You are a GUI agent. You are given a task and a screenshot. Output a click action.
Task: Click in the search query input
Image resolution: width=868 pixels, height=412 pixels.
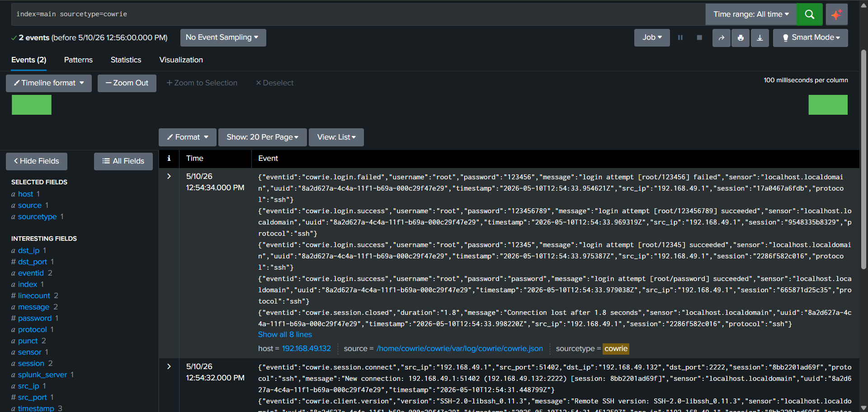point(358,14)
